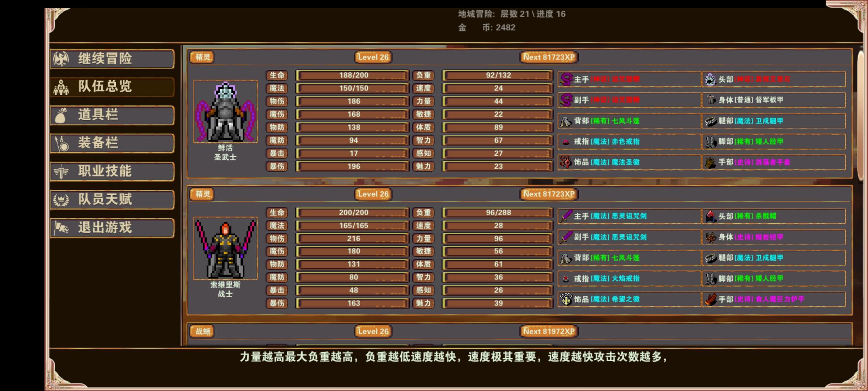This screenshot has height=391, width=868.
Task: Click the 金币: 2482 gold counter
Action: [487, 28]
